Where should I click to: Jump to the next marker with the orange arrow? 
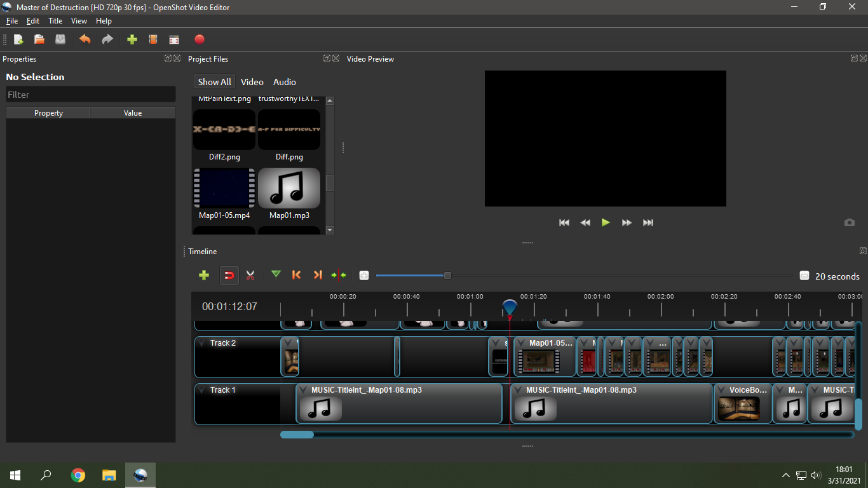[318, 275]
